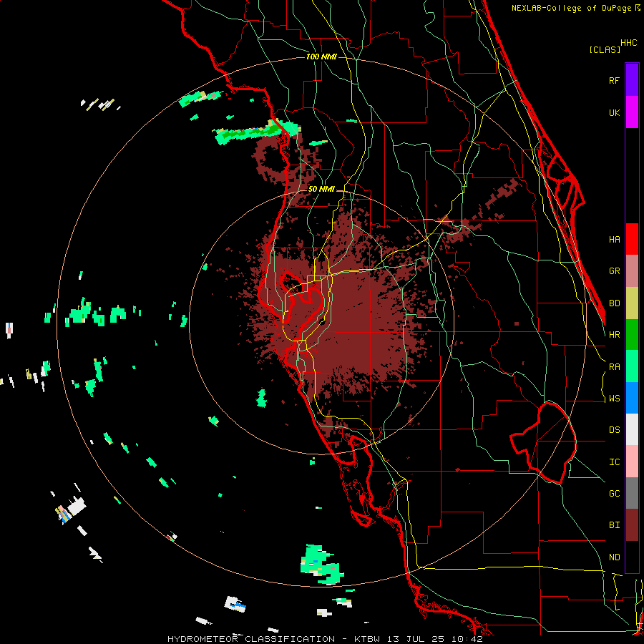The height and width of the screenshot is (644, 644).
Task: Click the yellow BD legend color swatch
Action: (x=632, y=303)
